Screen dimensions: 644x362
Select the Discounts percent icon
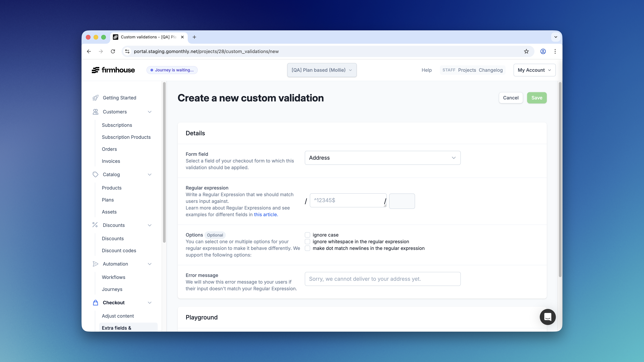coord(95,225)
